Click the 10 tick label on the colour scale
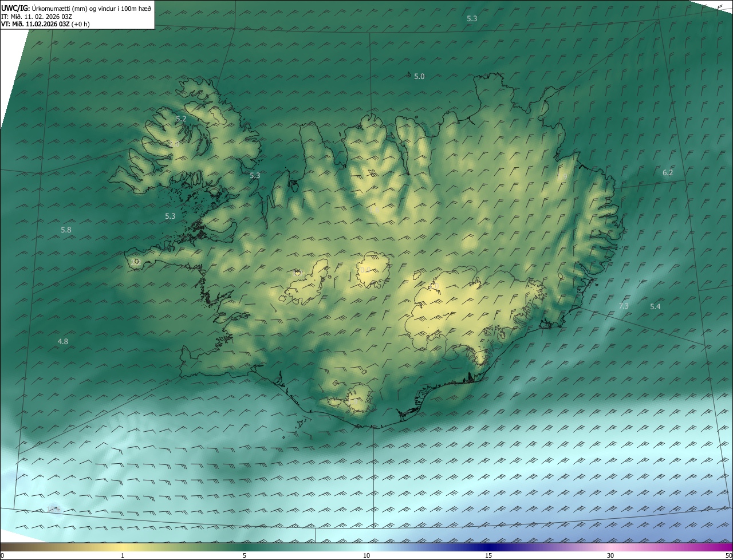The height and width of the screenshot is (560, 733). click(366, 555)
